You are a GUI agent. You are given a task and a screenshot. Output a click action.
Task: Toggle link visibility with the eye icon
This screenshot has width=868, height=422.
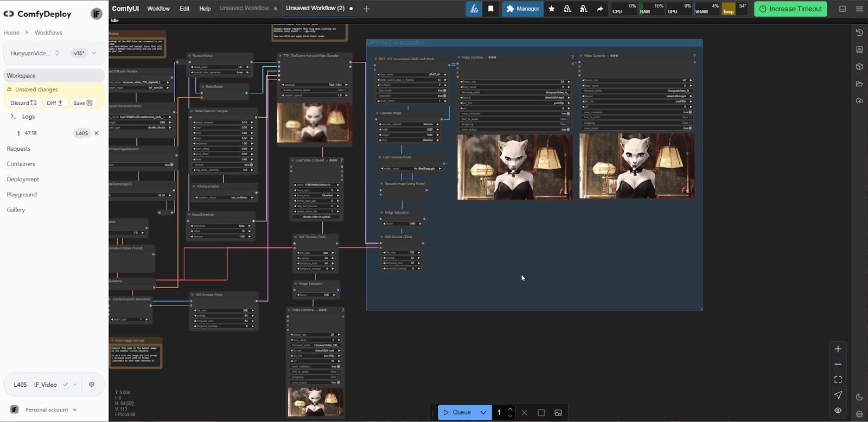click(x=838, y=411)
